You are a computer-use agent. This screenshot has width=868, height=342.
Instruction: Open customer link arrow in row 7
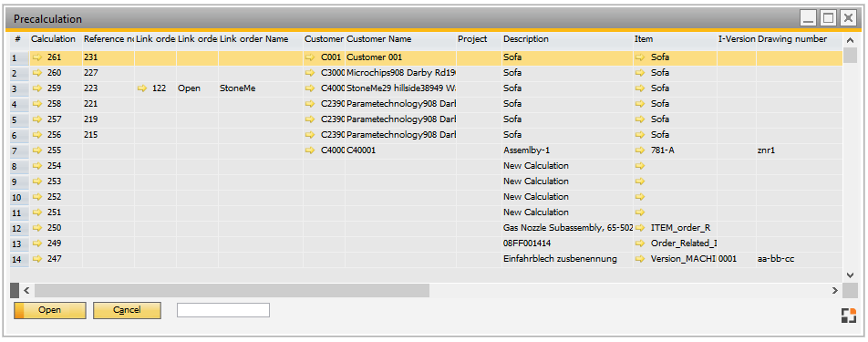point(310,150)
